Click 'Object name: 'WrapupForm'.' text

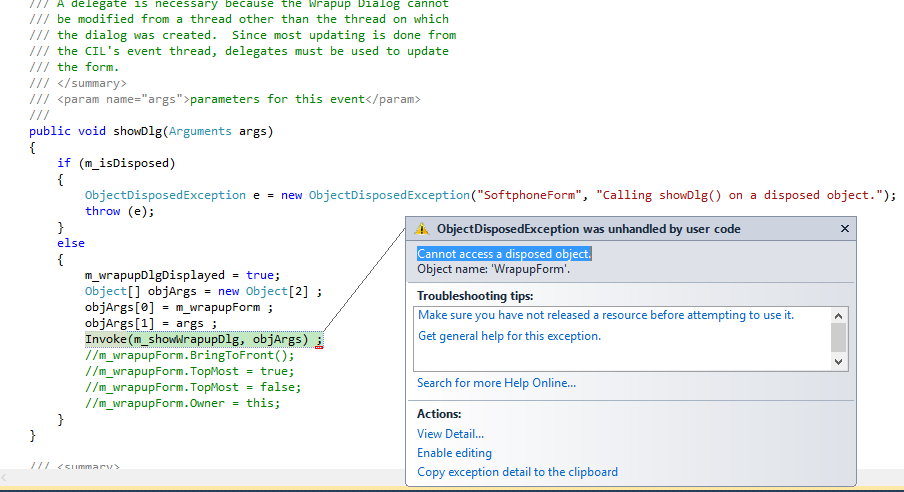494,269
